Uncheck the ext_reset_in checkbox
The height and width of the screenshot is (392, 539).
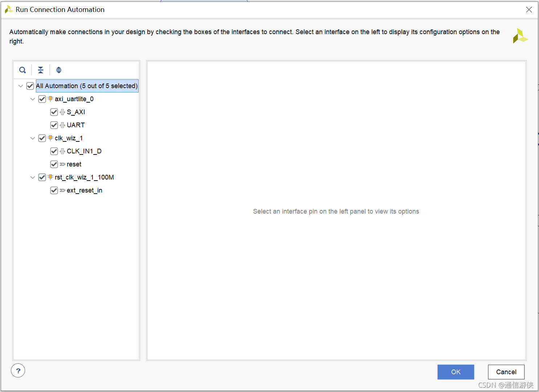(x=54, y=190)
